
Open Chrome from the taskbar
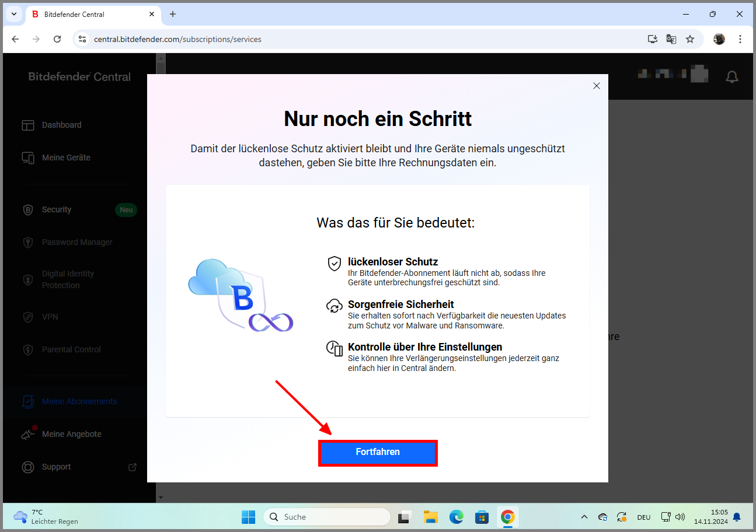(x=508, y=517)
